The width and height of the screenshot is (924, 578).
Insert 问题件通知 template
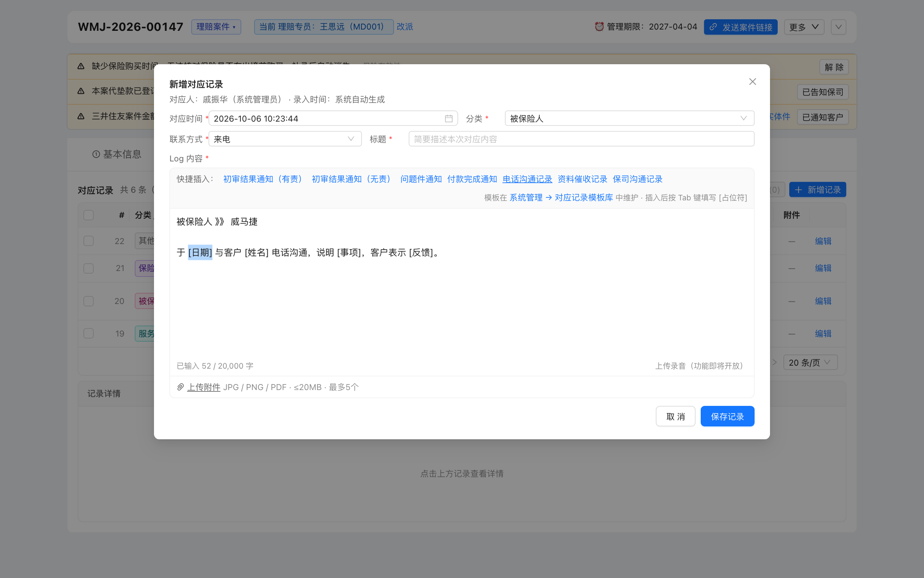[x=421, y=179]
